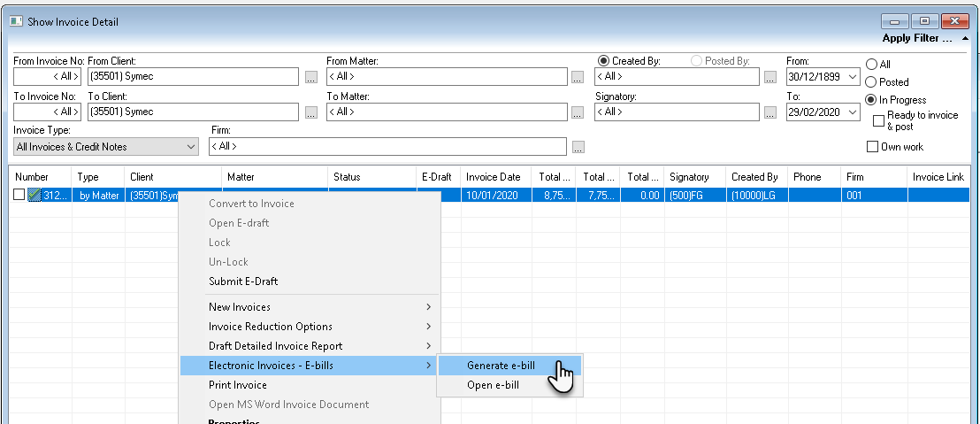980x424 pixels.
Task: Open the From Matter browse button
Action: pyautogui.click(x=578, y=78)
